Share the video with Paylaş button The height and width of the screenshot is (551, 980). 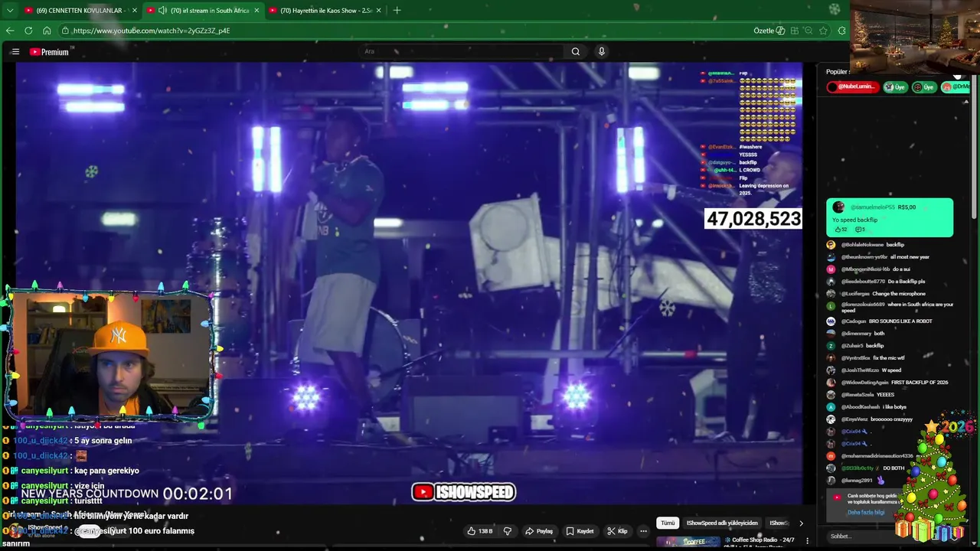[x=539, y=531]
